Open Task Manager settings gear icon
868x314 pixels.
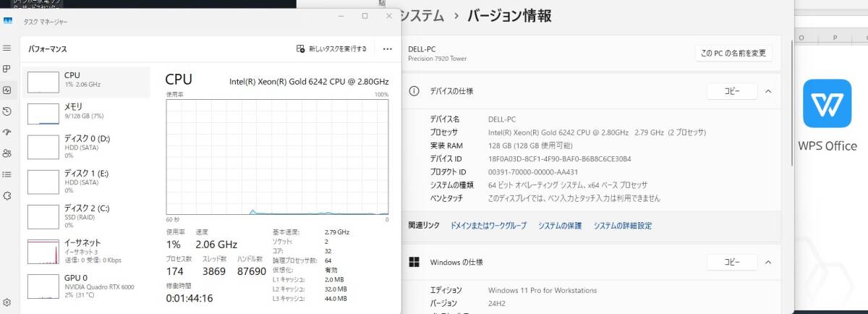pyautogui.click(x=7, y=302)
